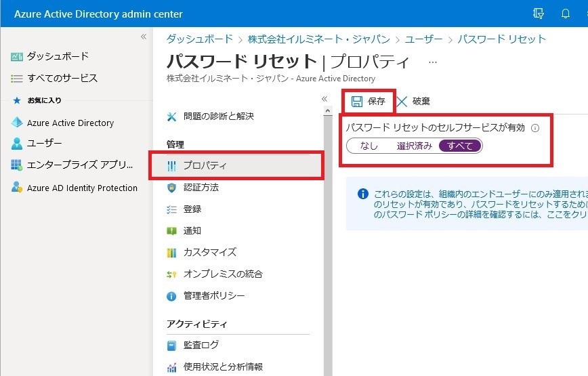
Task: Select オンプレミスの統合 menu item
Action: pos(223,274)
